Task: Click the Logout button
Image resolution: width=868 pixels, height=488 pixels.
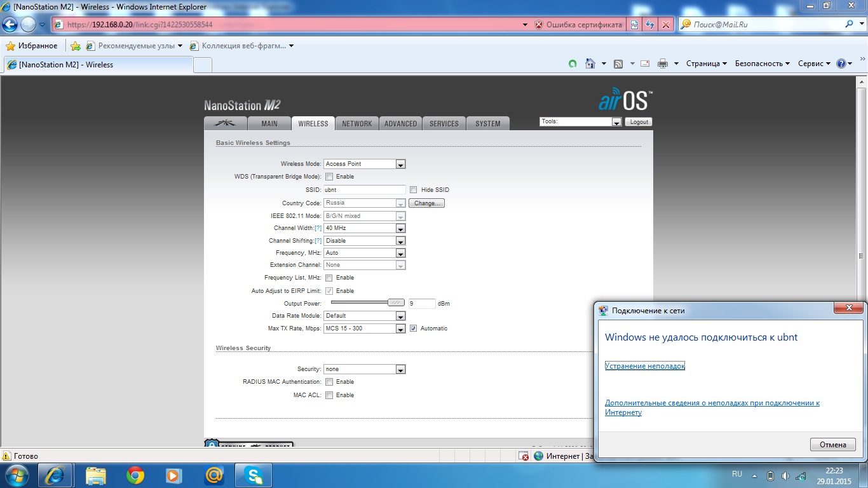Action: click(639, 122)
